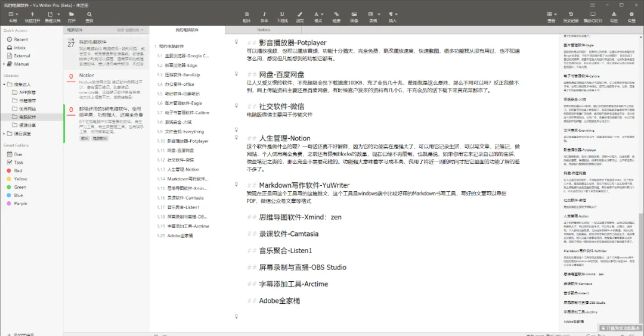644x336 pixels.
Task: Click upgrade to full version button
Action: coord(620,328)
